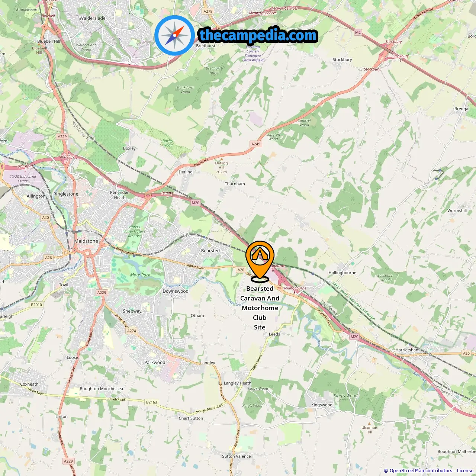Click the Kent Downs National Landscape label
Viewport: 476px width, 476px height.
[354, 301]
